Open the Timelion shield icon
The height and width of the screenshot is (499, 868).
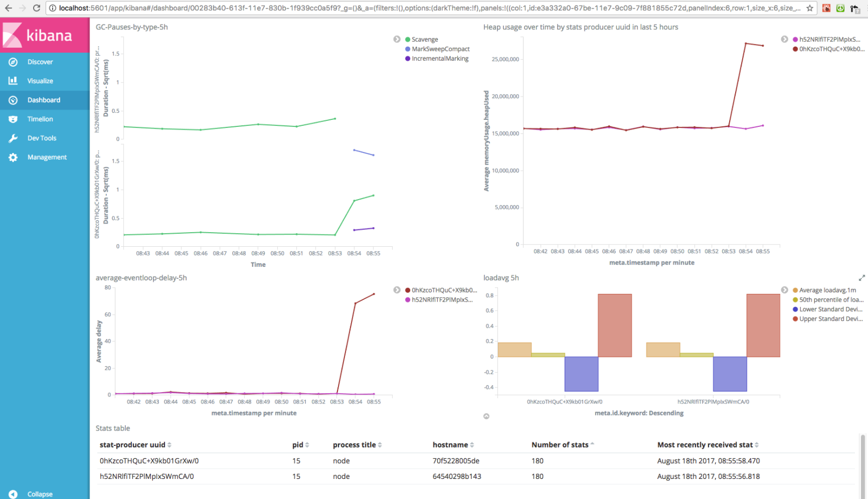(13, 119)
